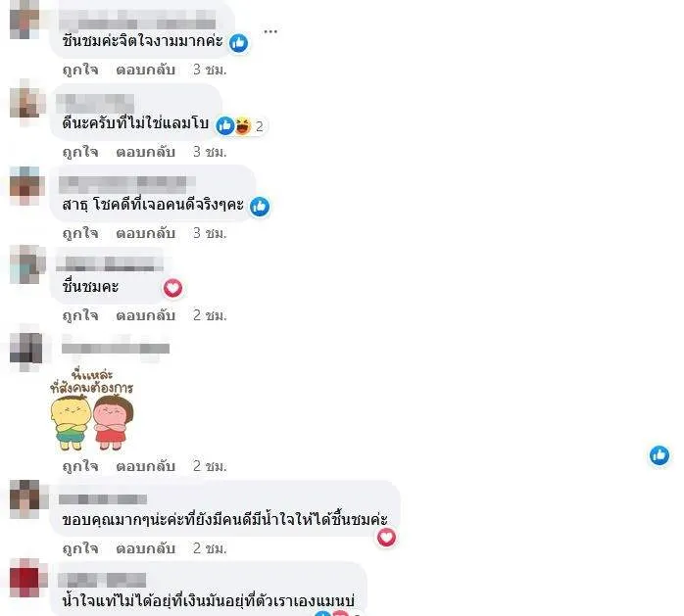Click heart reaction on ชื่นชมคะ comment
Image resolution: width=684 pixels, height=616 pixels.
(x=172, y=288)
